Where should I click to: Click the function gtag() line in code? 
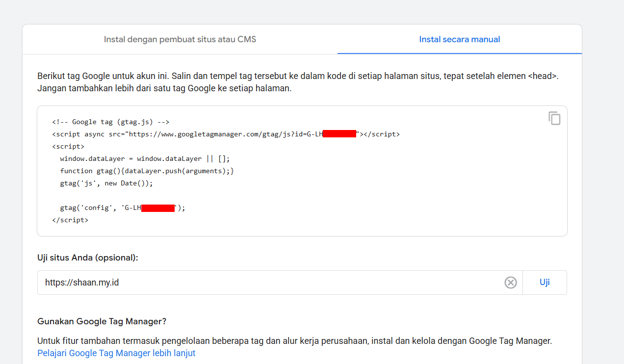147,171
